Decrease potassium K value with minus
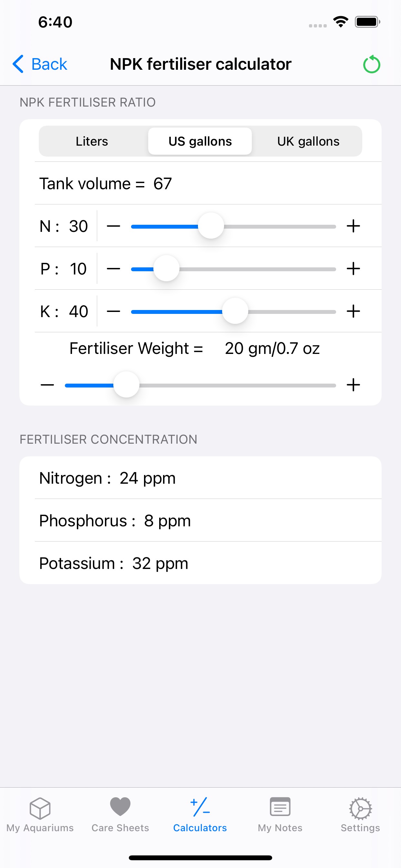Viewport: 401px width, 868px height. (x=114, y=311)
